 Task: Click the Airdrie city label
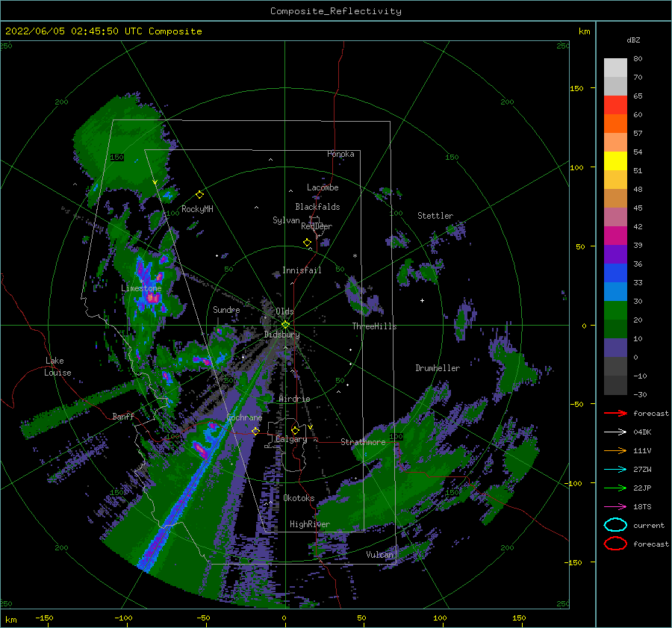(x=294, y=399)
